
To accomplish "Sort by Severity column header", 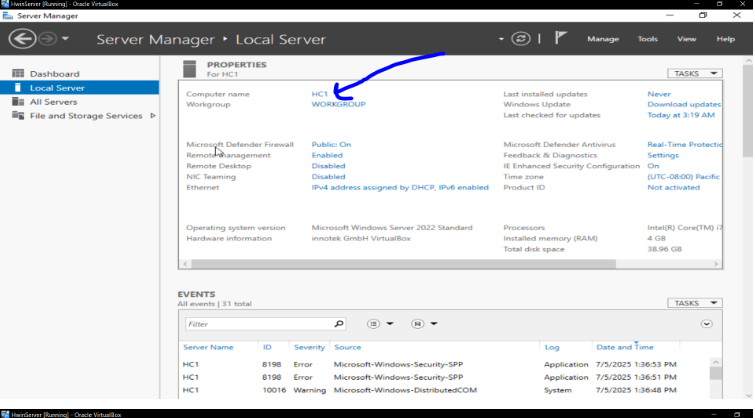I will pyautogui.click(x=309, y=347).
